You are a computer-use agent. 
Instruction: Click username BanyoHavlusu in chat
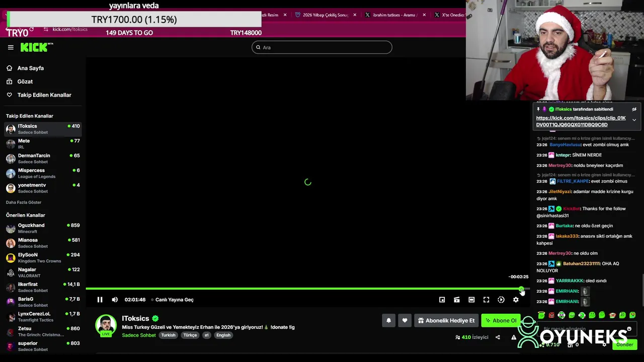[x=565, y=145]
